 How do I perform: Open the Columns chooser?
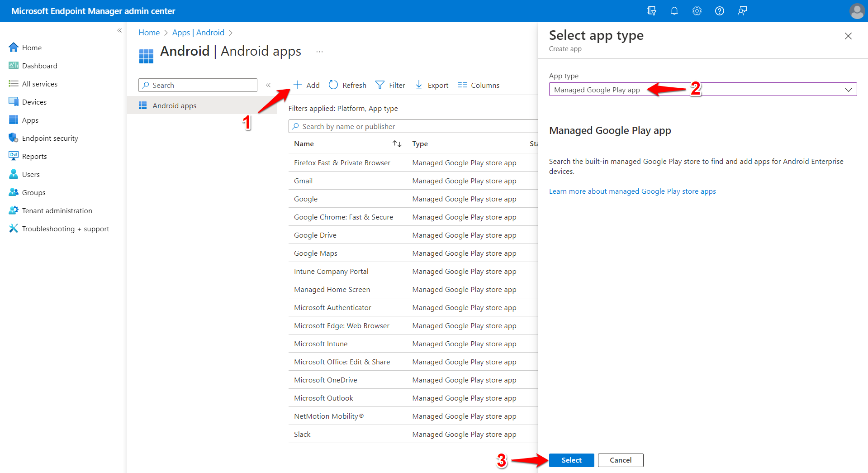[x=478, y=85]
